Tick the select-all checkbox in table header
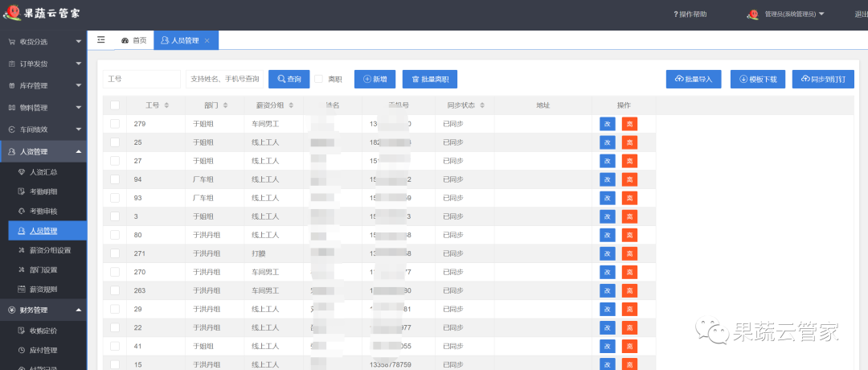This screenshot has height=370, width=868. [x=115, y=105]
